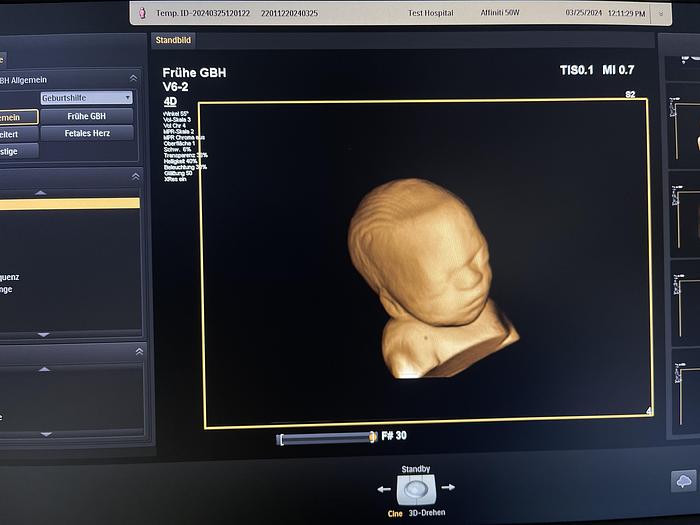Click the XRes ein parameter
Image resolution: width=700 pixels, height=525 pixels.
pyautogui.click(x=175, y=179)
